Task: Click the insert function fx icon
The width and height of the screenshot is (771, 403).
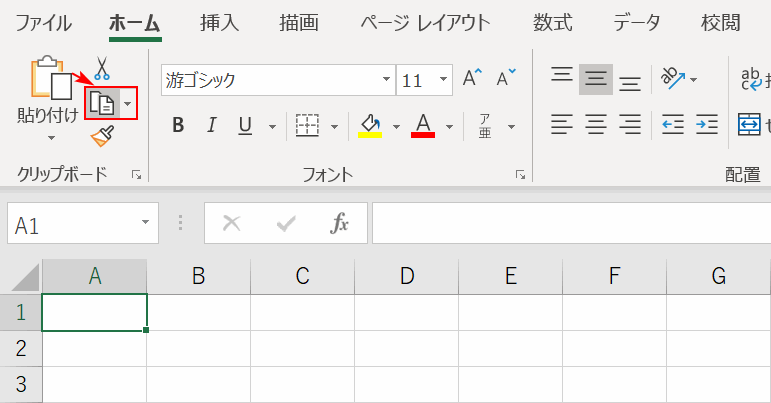Action: click(339, 223)
